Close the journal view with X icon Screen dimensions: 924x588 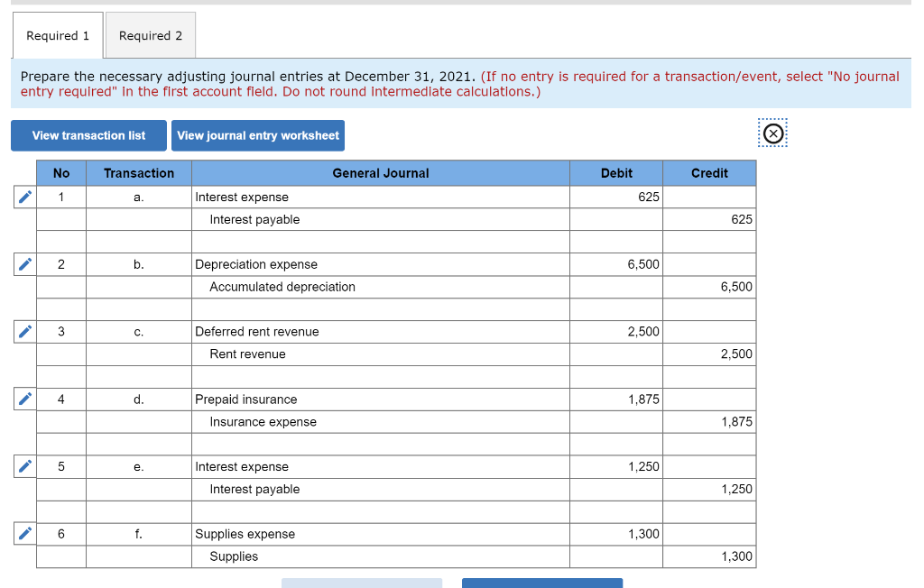click(x=773, y=133)
